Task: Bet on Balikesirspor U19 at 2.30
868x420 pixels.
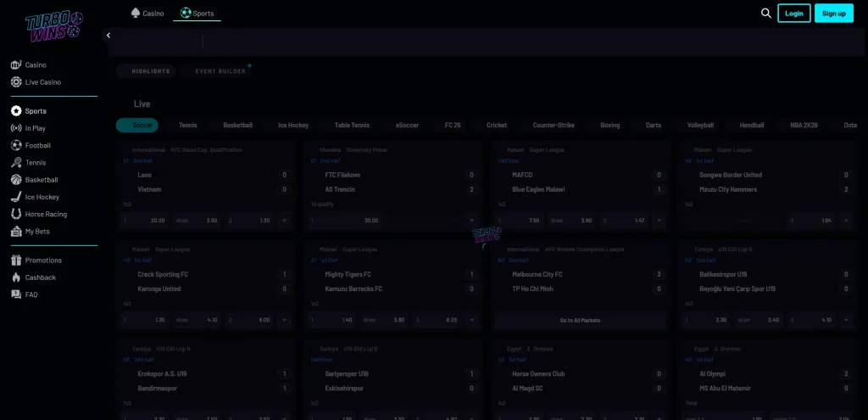Action: tap(706, 320)
